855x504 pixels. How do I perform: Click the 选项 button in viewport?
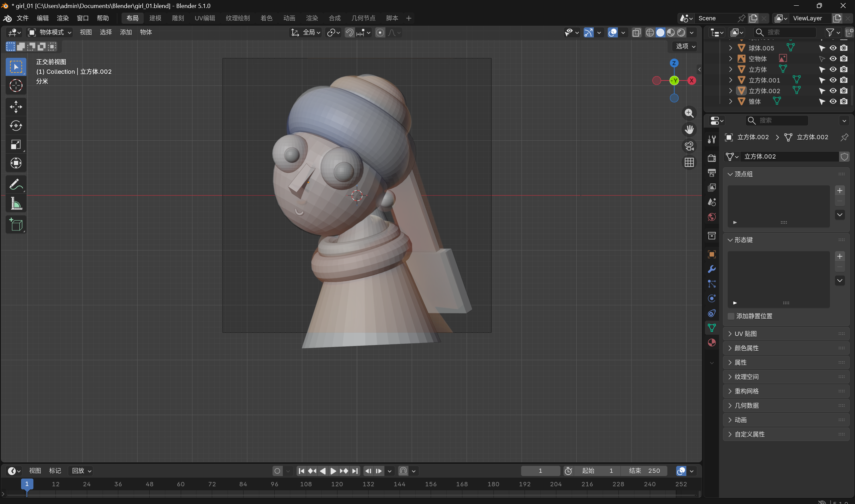coord(685,46)
